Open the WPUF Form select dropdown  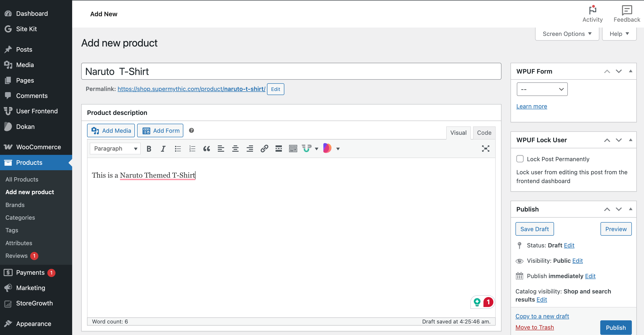(542, 89)
